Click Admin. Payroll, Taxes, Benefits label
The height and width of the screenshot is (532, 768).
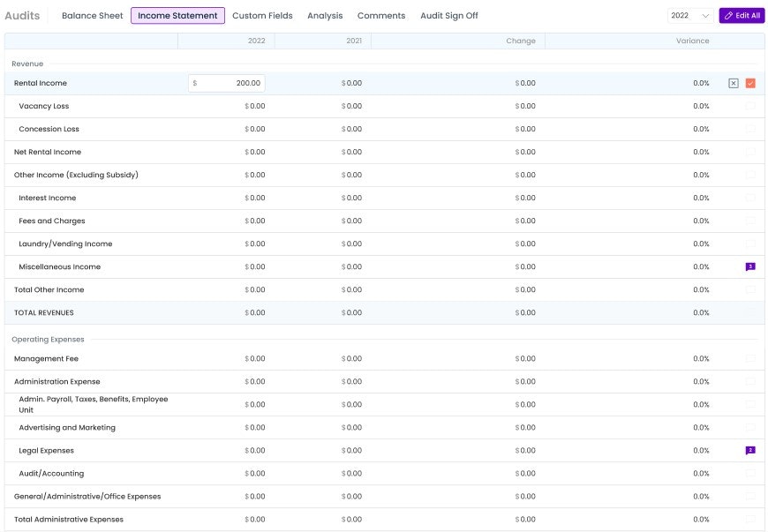[x=93, y=405]
